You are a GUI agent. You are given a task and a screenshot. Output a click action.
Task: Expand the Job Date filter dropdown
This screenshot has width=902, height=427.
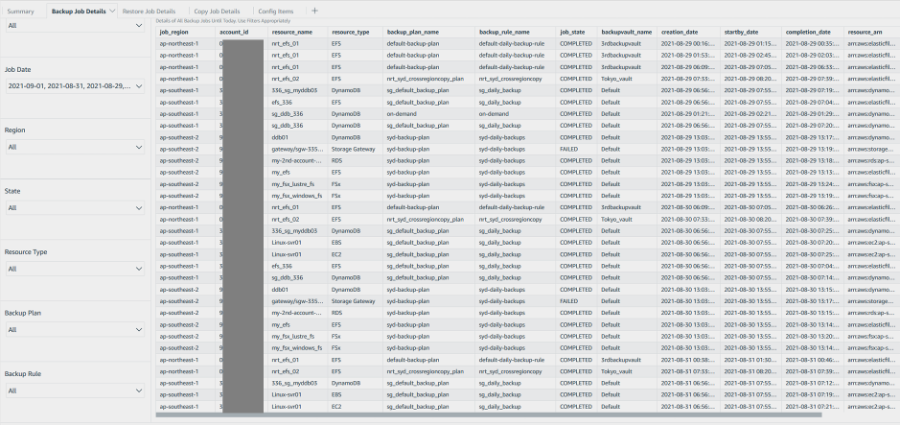pos(74,87)
